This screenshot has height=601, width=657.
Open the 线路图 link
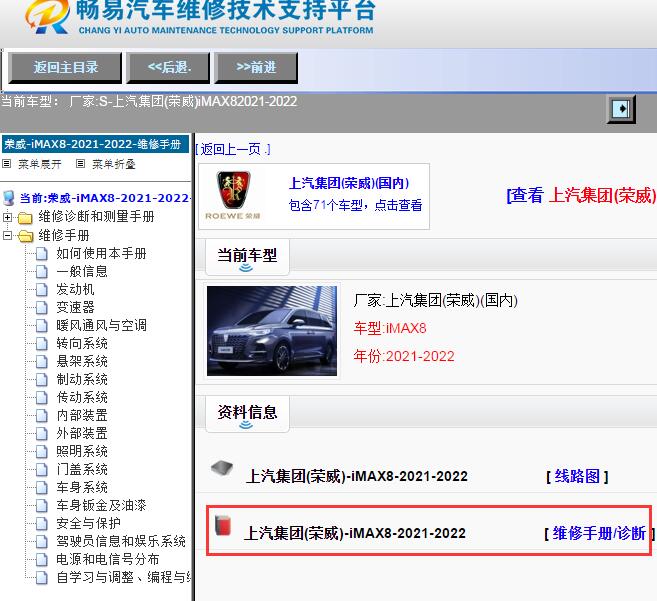pos(577,477)
